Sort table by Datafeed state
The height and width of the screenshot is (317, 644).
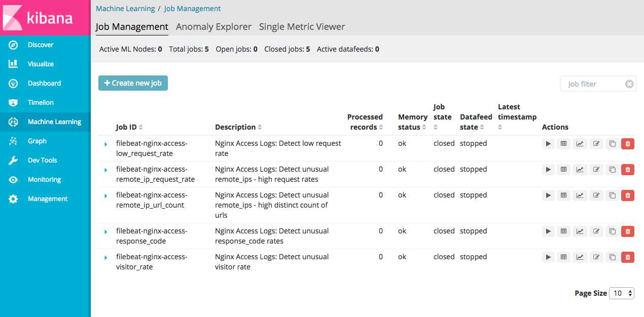point(476,122)
